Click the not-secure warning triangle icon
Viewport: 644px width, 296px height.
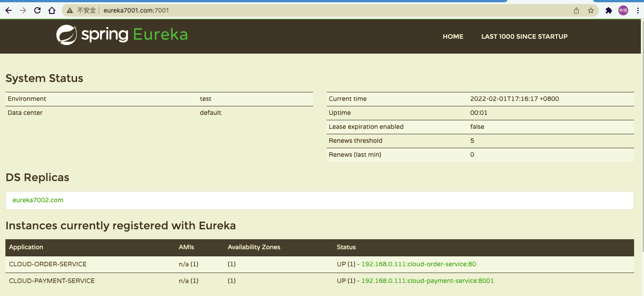[70, 10]
